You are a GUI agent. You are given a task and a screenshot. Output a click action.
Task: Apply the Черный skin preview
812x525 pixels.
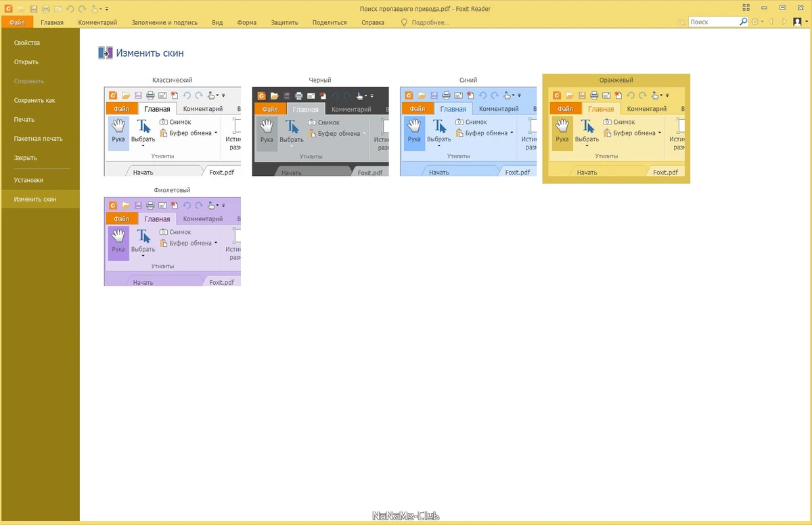point(320,131)
